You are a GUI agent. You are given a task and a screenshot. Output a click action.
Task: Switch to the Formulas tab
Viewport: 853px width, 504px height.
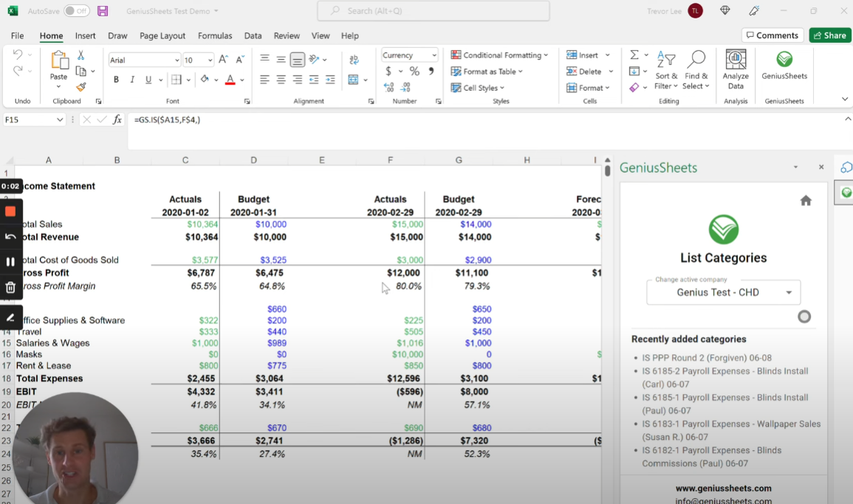click(215, 35)
